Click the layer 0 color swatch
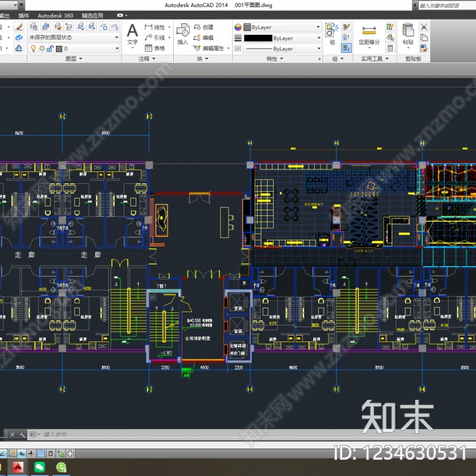 pos(59,49)
